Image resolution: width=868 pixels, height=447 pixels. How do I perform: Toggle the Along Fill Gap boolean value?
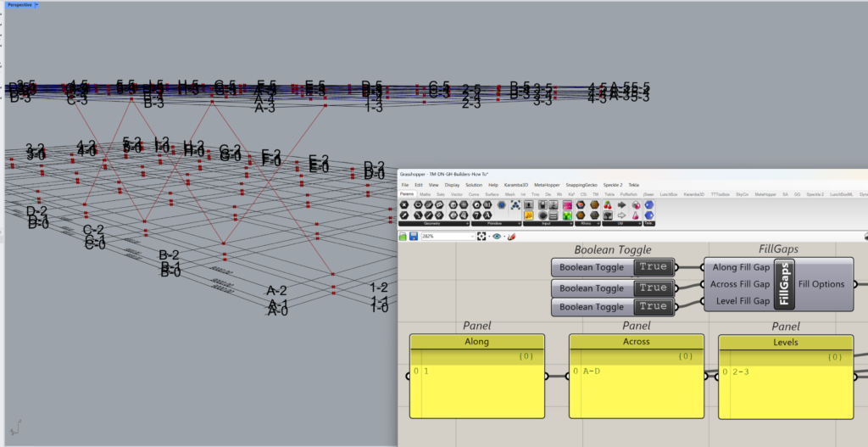654,267
